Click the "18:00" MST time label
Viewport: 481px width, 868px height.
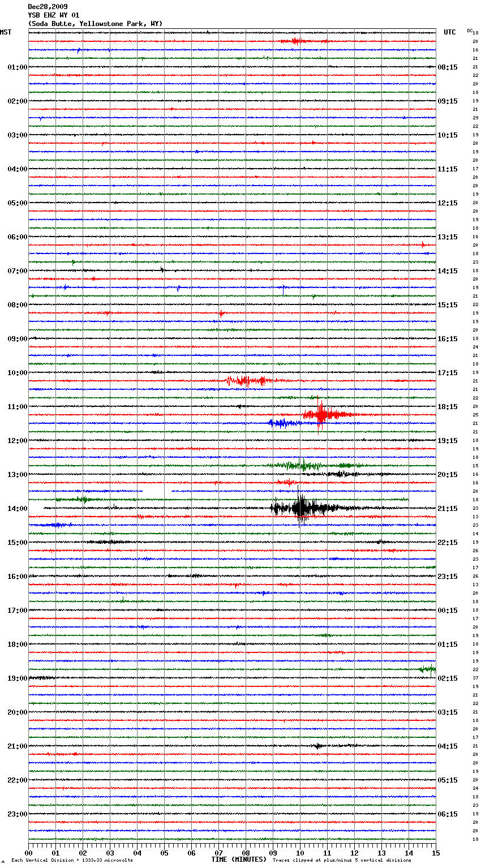(18, 644)
